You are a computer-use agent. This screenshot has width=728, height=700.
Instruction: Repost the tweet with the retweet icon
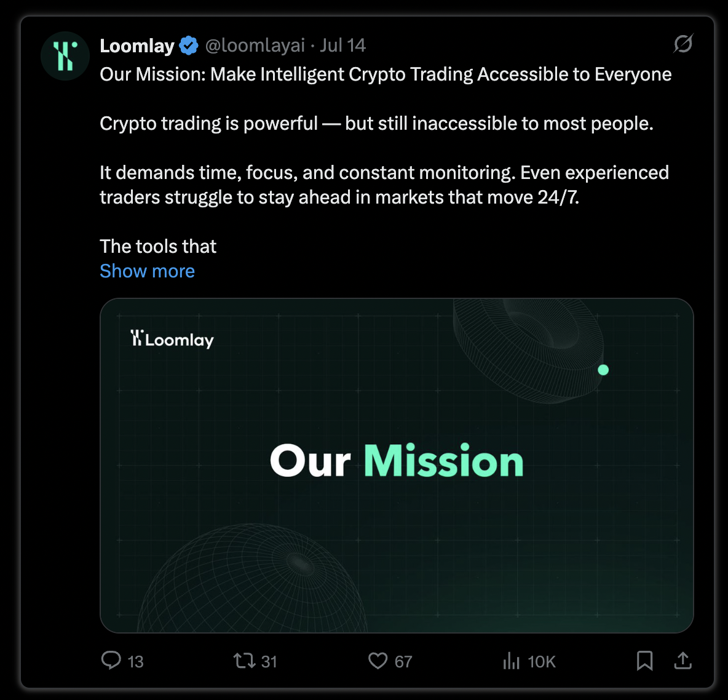[x=244, y=660]
